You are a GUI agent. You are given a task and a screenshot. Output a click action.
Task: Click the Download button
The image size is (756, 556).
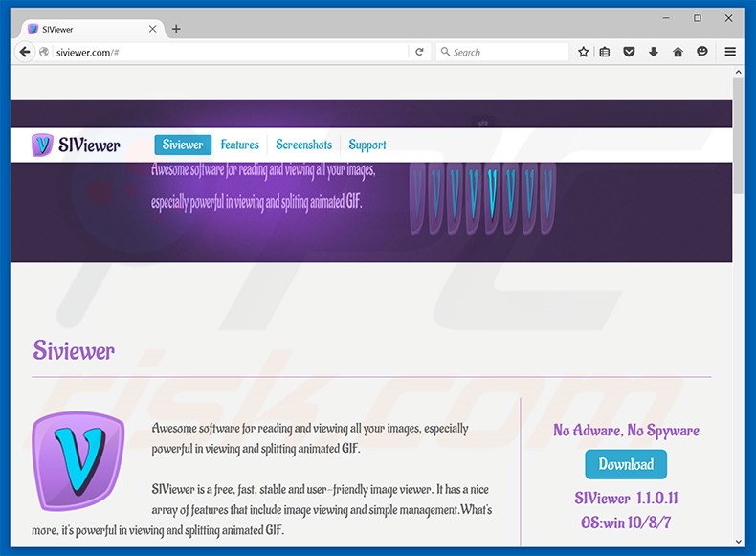click(626, 464)
